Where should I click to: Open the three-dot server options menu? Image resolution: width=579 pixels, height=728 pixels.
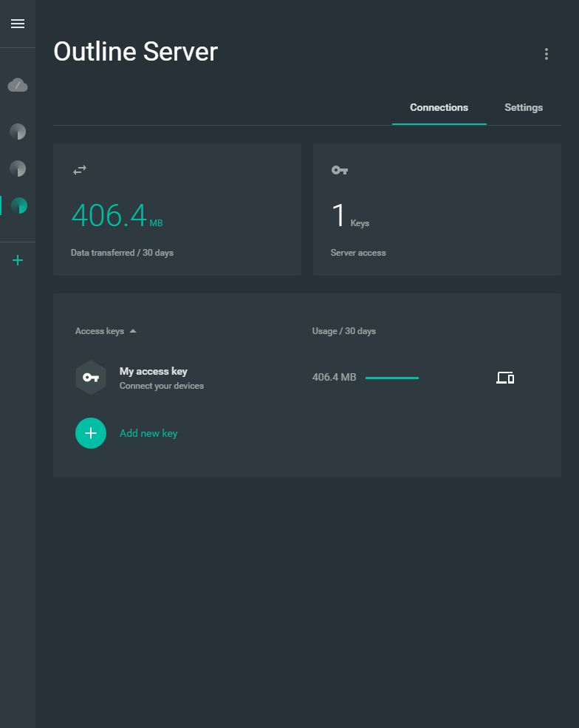546,54
